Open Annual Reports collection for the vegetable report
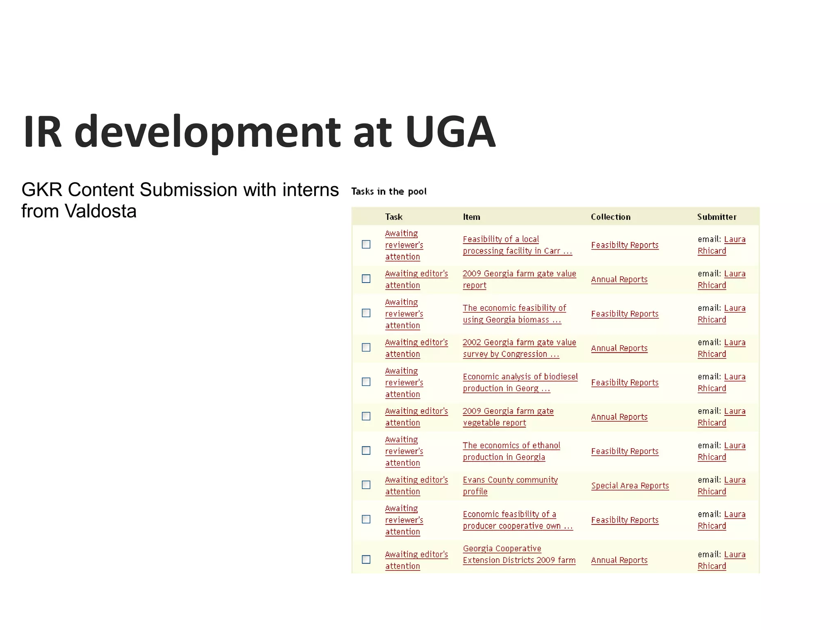The height and width of the screenshot is (630, 840). (619, 417)
